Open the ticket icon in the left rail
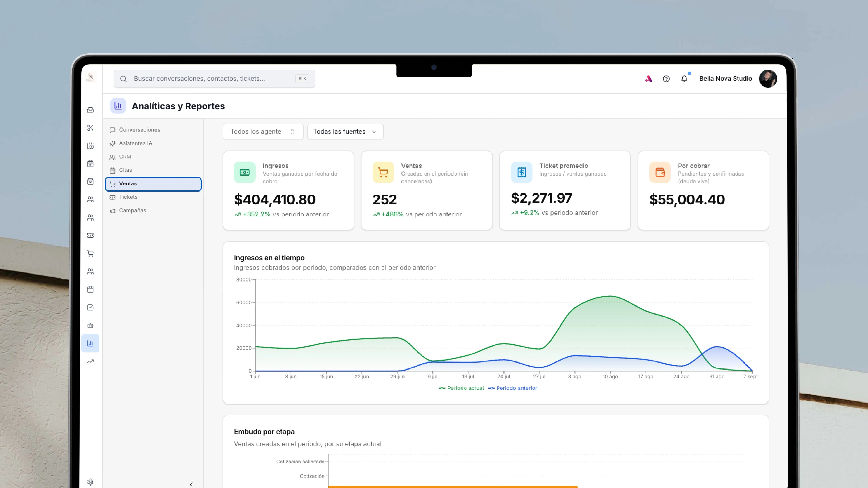 [x=90, y=235]
